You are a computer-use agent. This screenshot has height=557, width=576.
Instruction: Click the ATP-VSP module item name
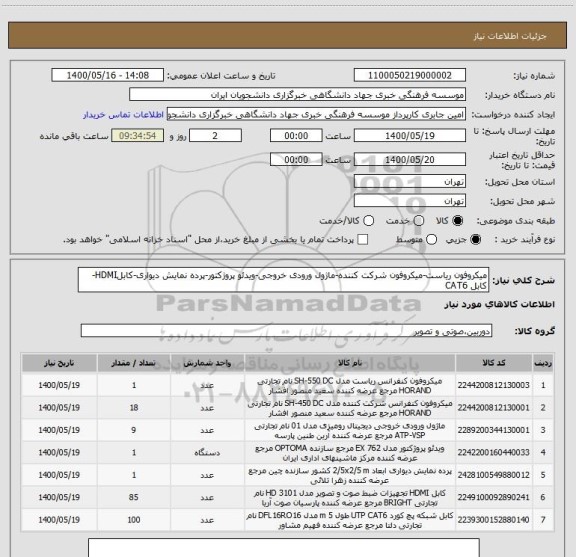pos(350,430)
